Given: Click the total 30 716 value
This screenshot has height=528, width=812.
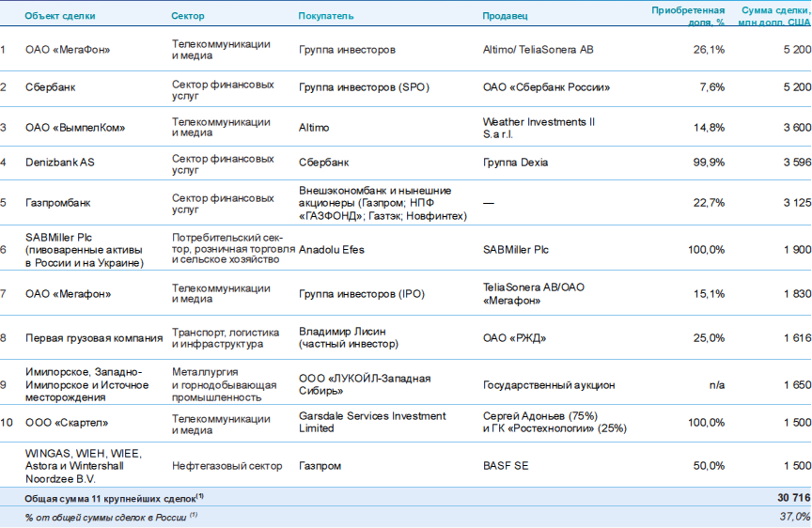Looking at the screenshot, I should (x=794, y=498).
